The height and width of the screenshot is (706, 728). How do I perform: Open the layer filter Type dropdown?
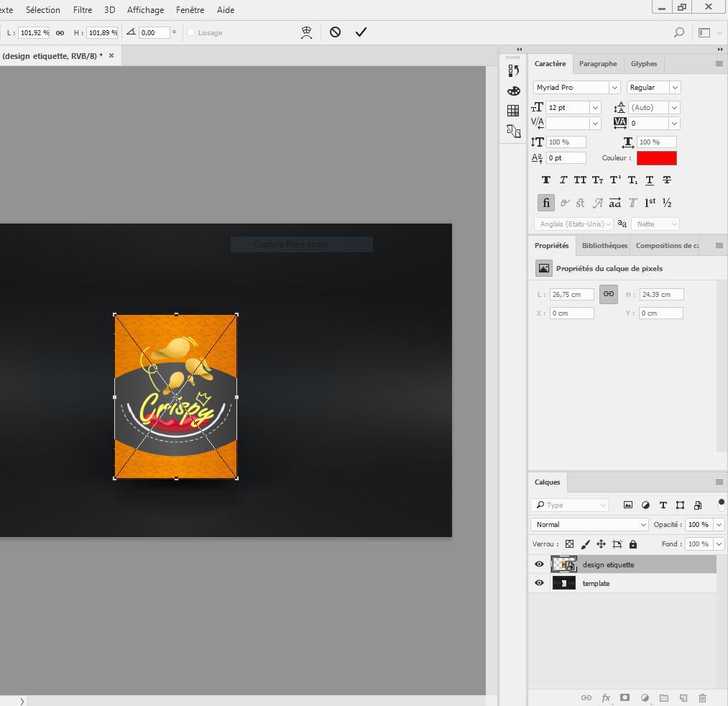click(x=569, y=505)
